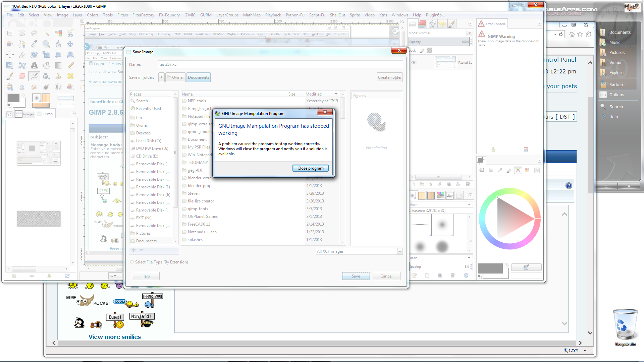644x362 pixels.
Task: Select the Flip tool in toolbox
Action: coord(10,65)
